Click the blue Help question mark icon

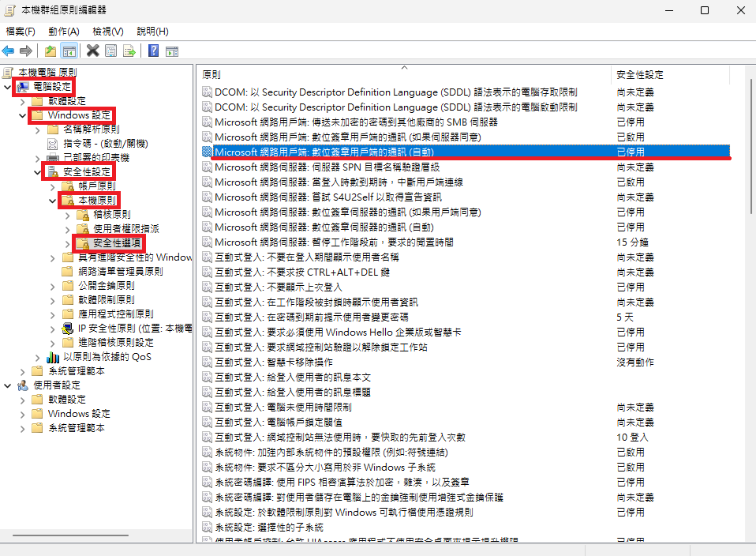point(153,51)
